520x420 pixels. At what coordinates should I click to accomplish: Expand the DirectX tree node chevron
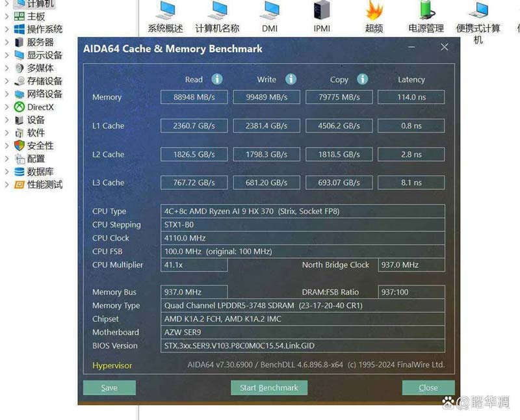(x=6, y=107)
